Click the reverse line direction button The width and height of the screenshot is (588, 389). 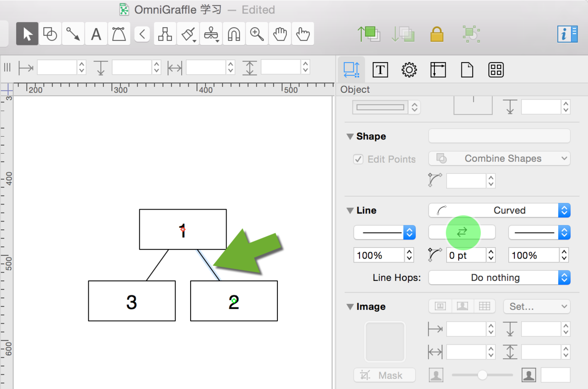462,232
